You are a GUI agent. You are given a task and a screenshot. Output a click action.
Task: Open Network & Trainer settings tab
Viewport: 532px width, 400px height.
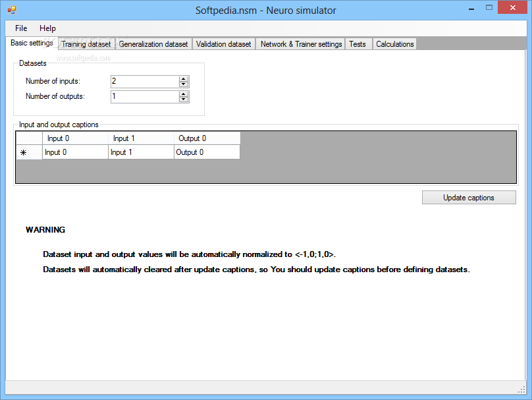301,44
